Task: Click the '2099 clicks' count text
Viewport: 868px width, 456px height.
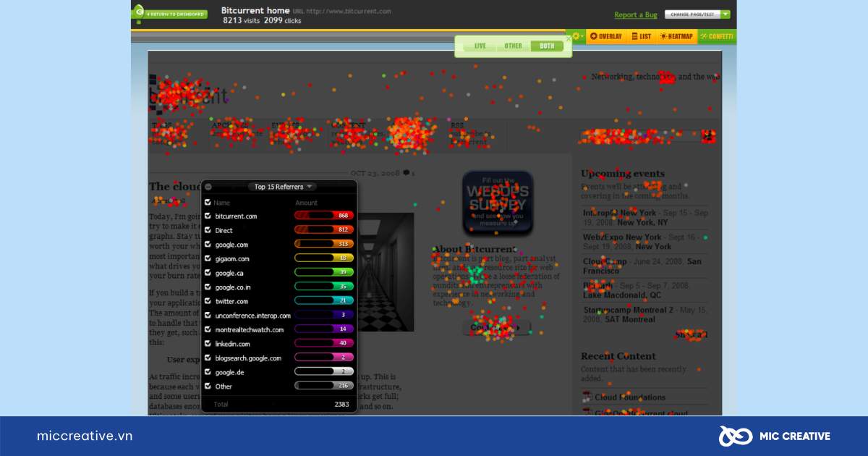Action: [x=284, y=20]
